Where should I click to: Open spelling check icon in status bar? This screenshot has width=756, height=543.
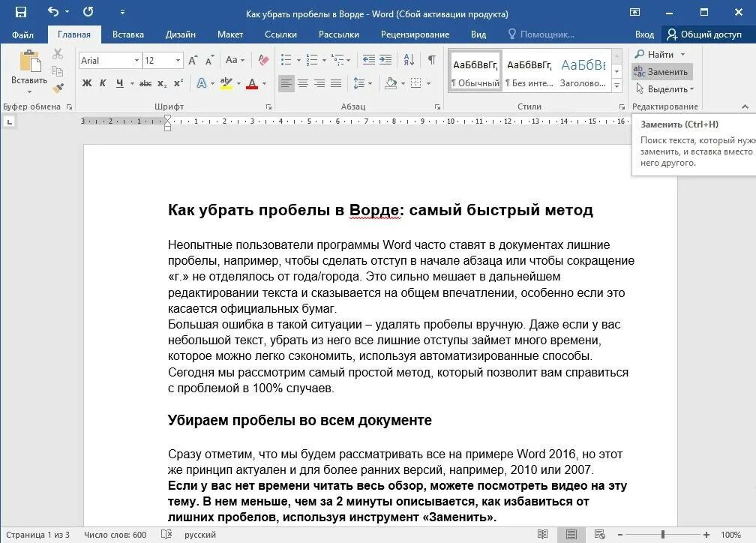(166, 534)
